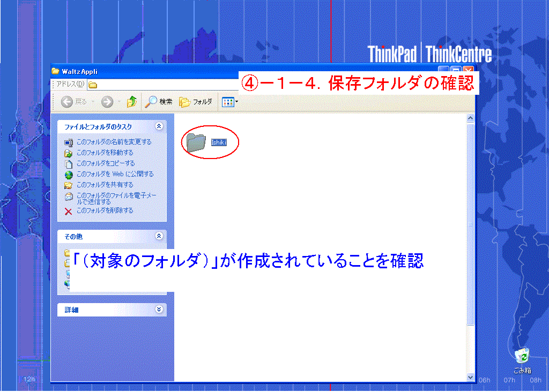Click the address bar input field
This screenshot has height=392, width=549.
[161, 85]
